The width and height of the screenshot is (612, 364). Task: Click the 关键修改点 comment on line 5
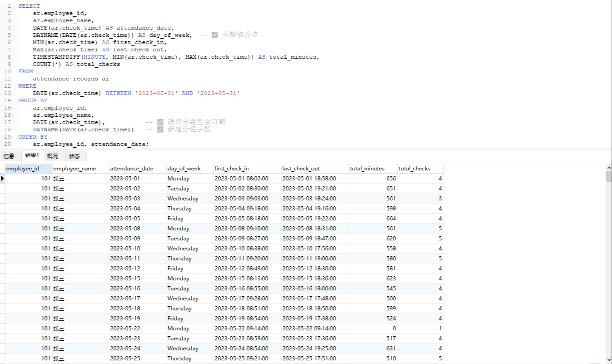[239, 35]
